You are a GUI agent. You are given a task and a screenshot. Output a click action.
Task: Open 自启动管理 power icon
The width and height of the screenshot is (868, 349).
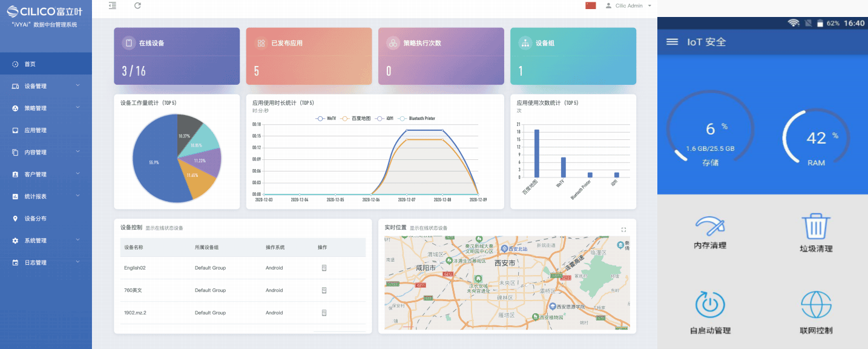tap(710, 311)
